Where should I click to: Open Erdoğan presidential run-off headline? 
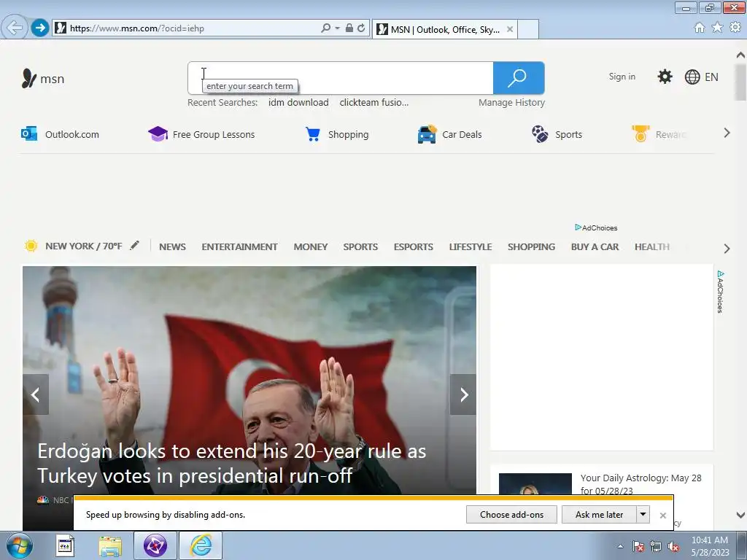click(231, 463)
